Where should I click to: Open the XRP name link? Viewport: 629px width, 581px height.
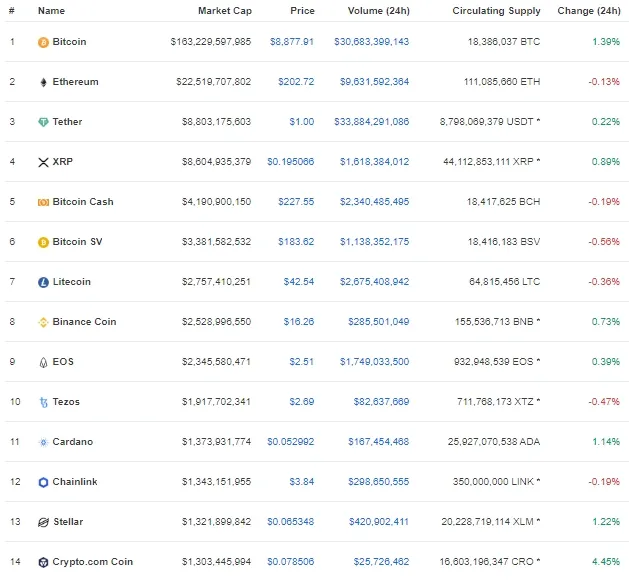click(x=63, y=162)
